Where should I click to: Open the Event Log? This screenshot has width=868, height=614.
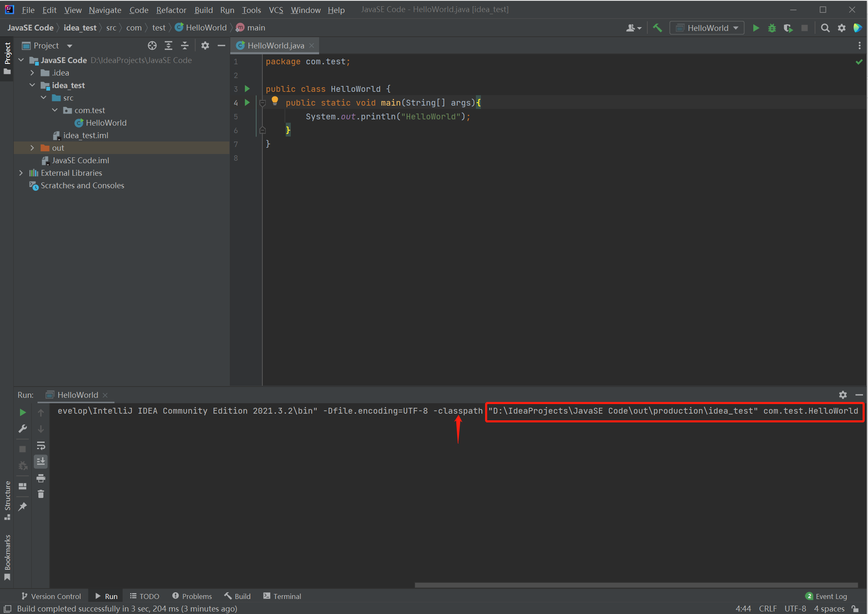pos(830,596)
